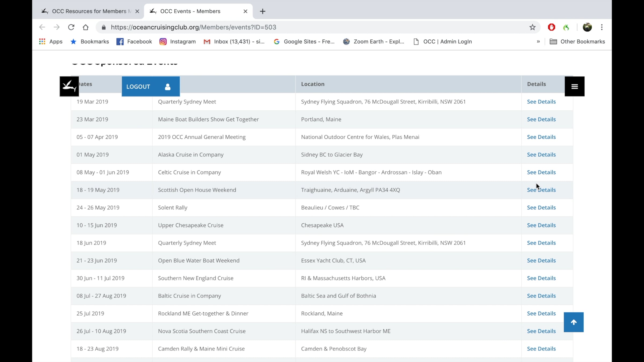Click the LOGOUT button
The image size is (644, 362).
pos(151,86)
